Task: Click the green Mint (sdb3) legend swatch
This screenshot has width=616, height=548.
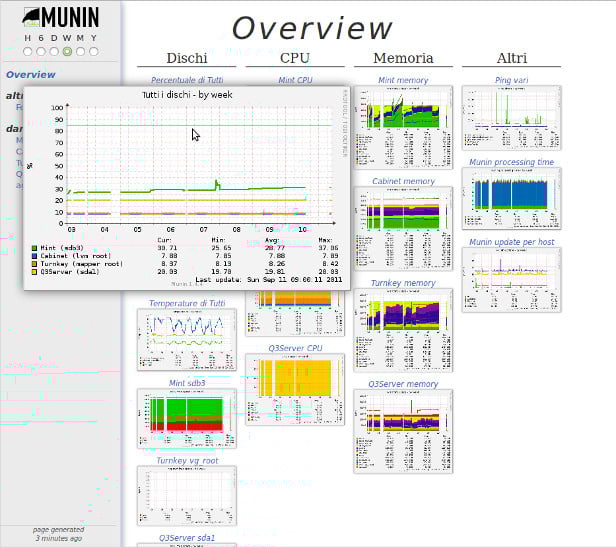Action: pos(34,248)
